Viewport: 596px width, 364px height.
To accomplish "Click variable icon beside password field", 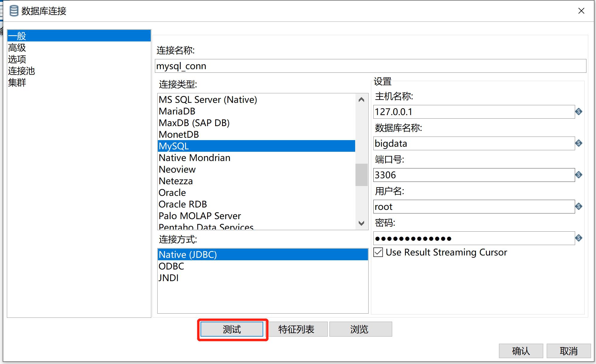I will (x=579, y=238).
